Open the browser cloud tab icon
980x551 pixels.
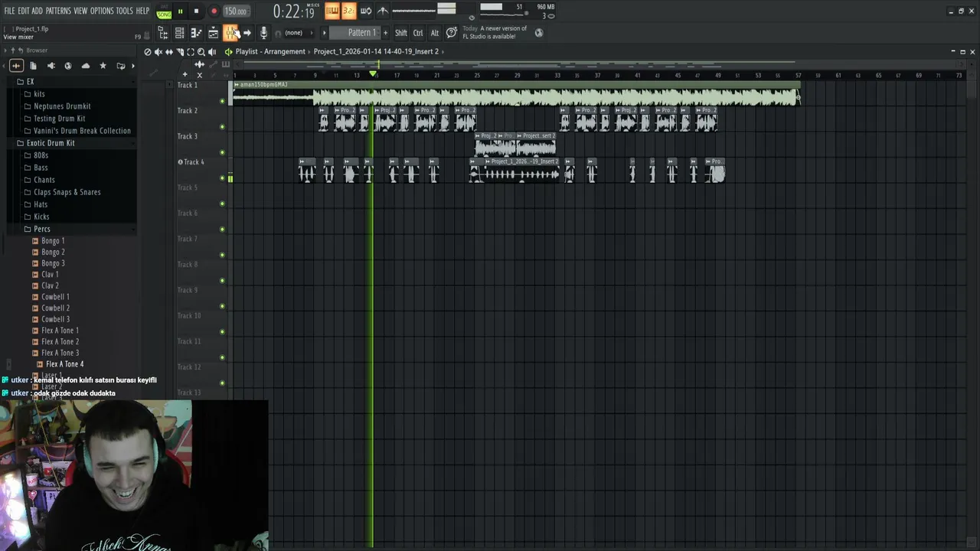(x=85, y=66)
